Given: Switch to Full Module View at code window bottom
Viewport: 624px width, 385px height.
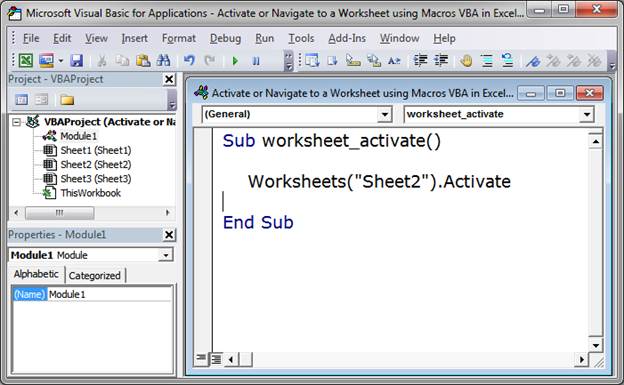Looking at the screenshot, I should coord(216,359).
